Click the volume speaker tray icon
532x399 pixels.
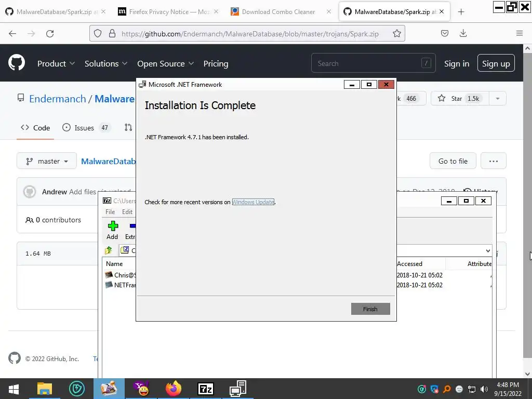pyautogui.click(x=484, y=389)
